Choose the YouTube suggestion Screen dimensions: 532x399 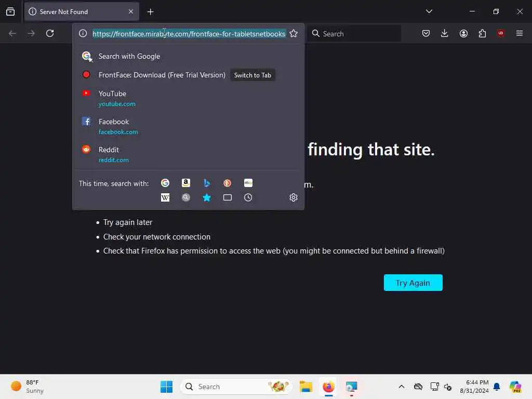click(188, 98)
